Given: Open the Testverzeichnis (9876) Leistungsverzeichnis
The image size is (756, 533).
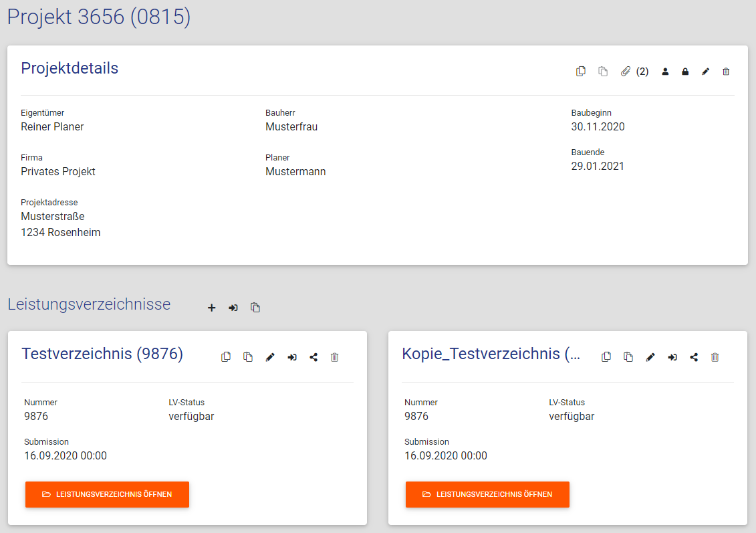Looking at the screenshot, I should point(107,494).
